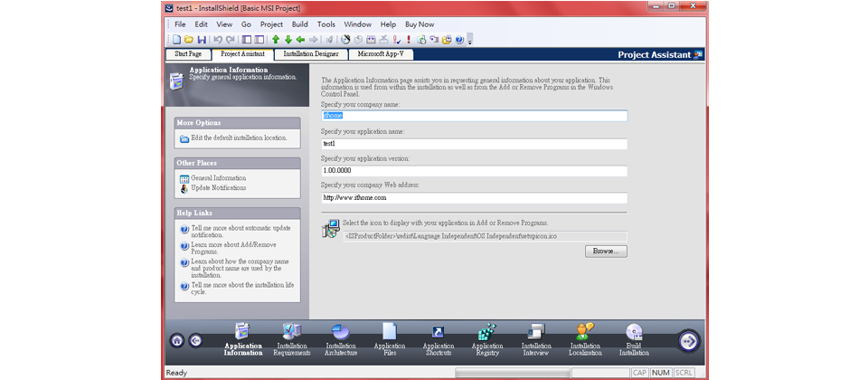Click the green up arrow toolbar icon
The height and width of the screenshot is (380, 868).
276,40
